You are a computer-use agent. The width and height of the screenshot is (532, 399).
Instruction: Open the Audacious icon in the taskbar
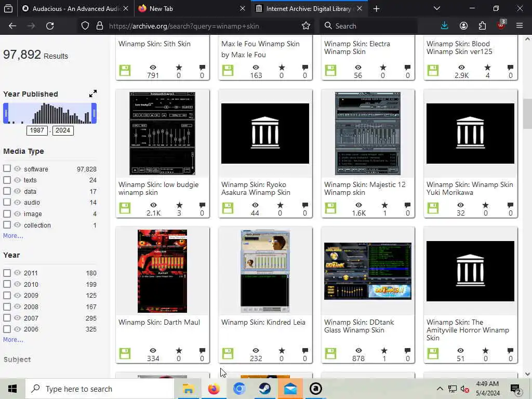[315, 389]
